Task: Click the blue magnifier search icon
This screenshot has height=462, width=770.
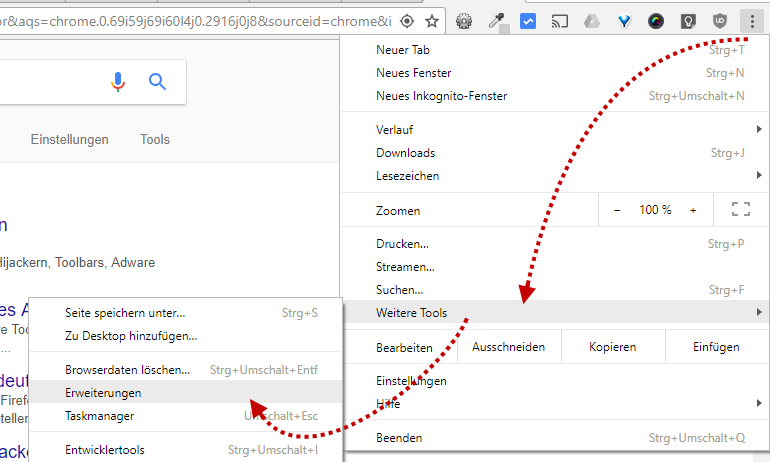Action: [x=157, y=82]
